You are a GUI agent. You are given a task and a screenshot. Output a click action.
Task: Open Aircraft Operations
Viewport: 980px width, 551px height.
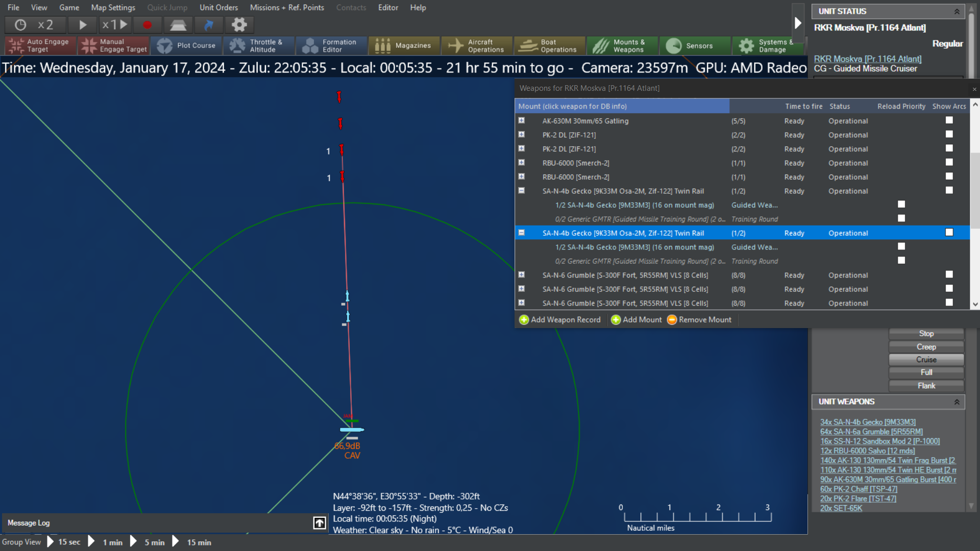click(x=477, y=45)
